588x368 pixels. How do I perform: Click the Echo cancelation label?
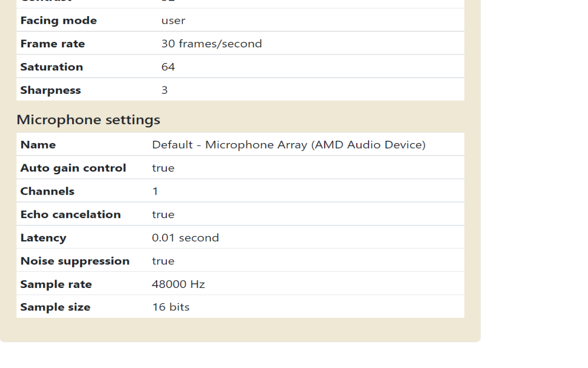(x=70, y=214)
